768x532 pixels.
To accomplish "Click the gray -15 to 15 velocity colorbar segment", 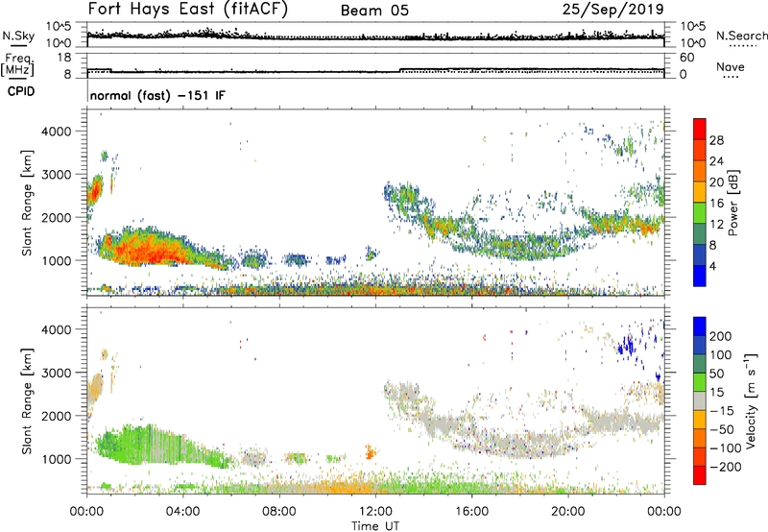I will (x=700, y=400).
